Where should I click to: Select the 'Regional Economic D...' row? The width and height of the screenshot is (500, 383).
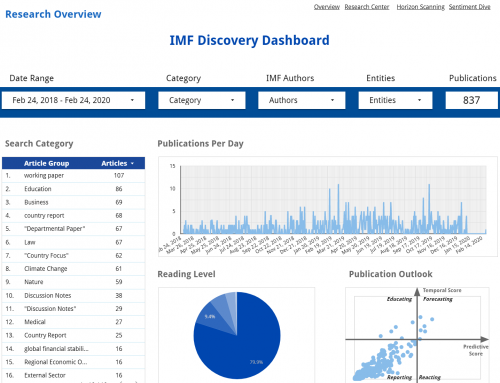pos(73,362)
